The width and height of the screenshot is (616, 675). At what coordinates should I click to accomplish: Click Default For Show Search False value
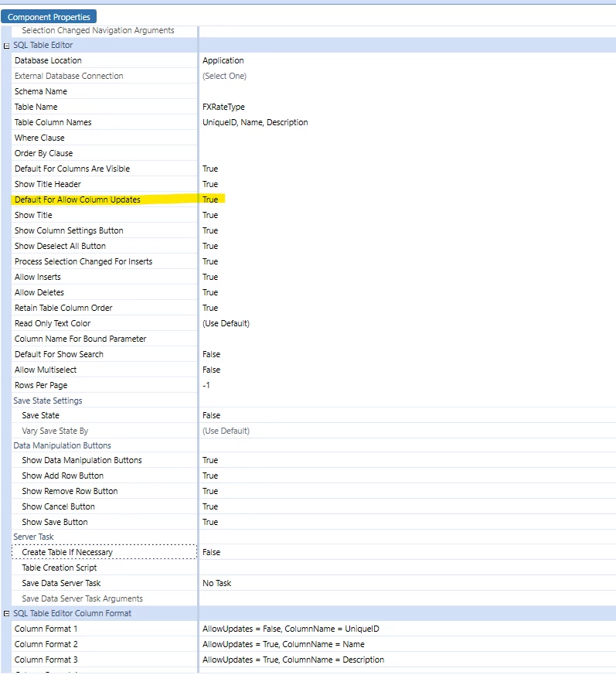point(211,355)
